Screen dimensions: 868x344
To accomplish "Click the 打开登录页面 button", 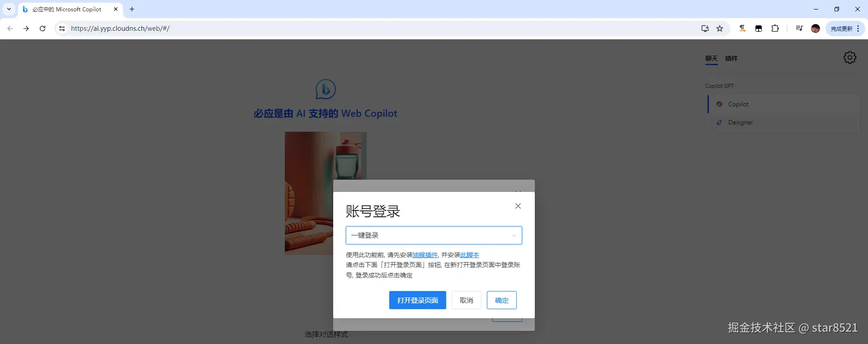I will pyautogui.click(x=418, y=300).
